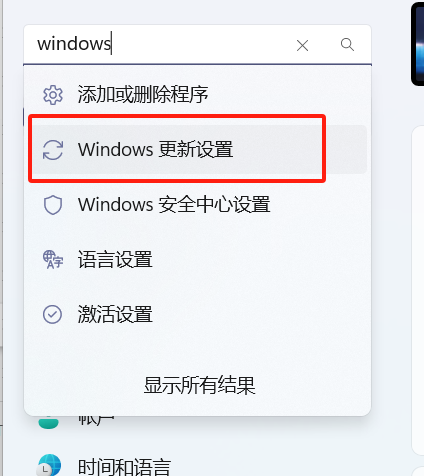Click the 时间和语言 globe clock icon

coord(49,465)
